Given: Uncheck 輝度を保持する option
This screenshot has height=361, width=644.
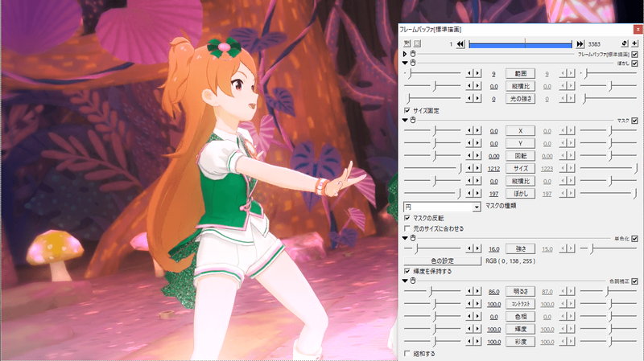Looking at the screenshot, I should 407,271.
